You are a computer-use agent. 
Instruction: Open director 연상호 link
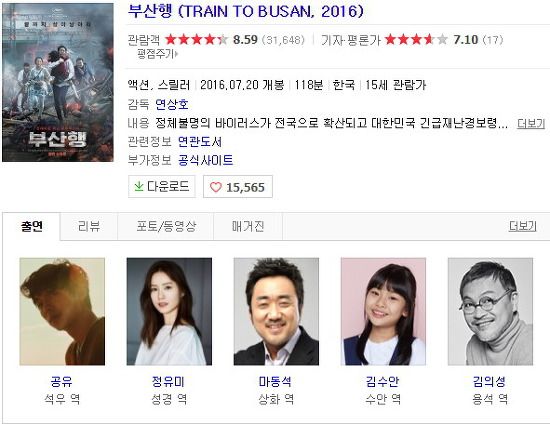tap(172, 104)
